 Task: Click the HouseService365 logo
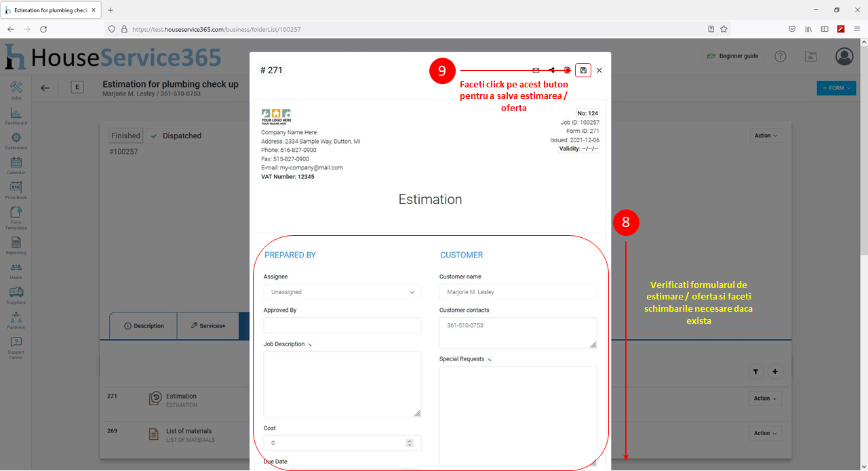click(x=113, y=58)
